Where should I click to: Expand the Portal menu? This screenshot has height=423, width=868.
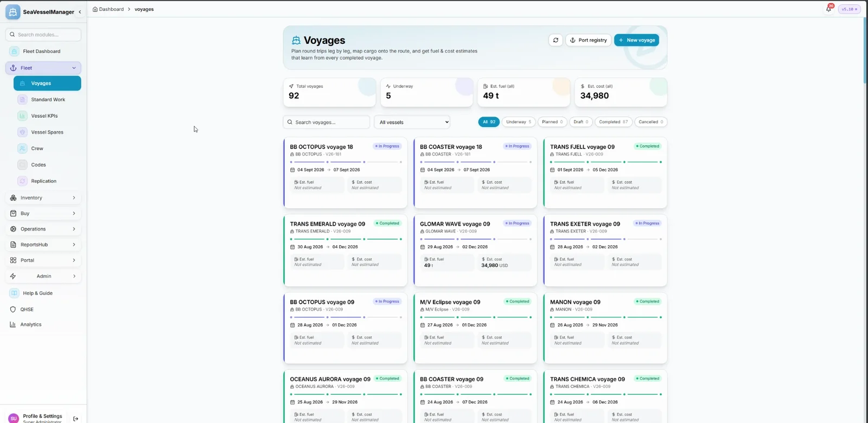coord(43,260)
